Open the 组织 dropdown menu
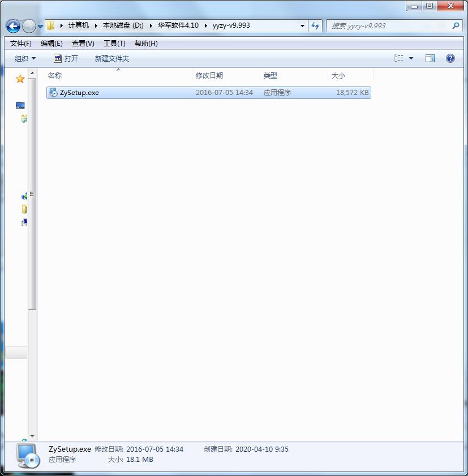468x476 pixels. 26,58
